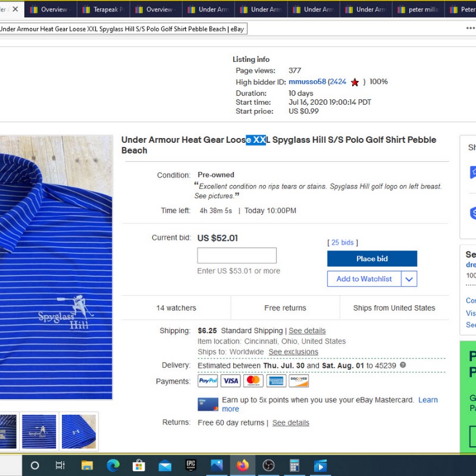This screenshot has width=476, height=476.
Task: Open the See exclusions link
Action: coord(293,352)
